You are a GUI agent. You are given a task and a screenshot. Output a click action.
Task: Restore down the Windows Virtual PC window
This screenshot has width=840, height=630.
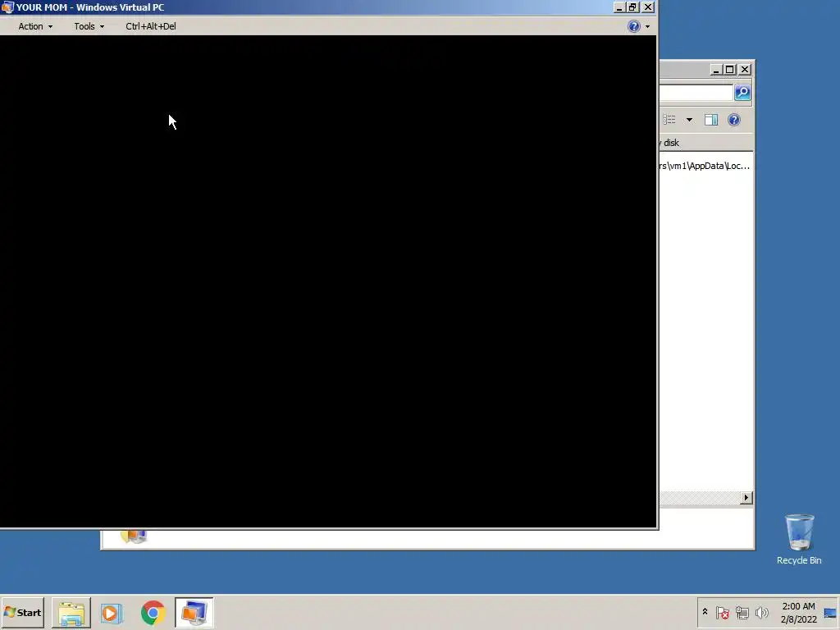pyautogui.click(x=633, y=7)
